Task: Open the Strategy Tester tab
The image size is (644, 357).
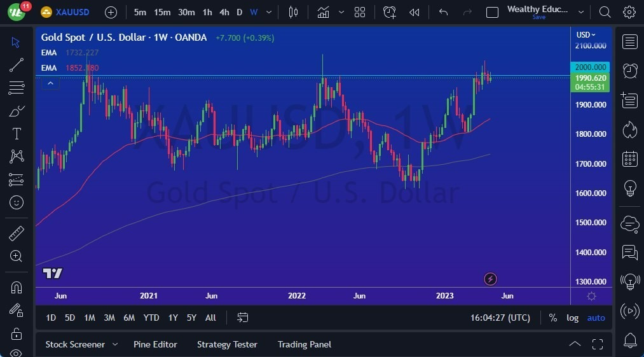Action: pyautogui.click(x=227, y=344)
